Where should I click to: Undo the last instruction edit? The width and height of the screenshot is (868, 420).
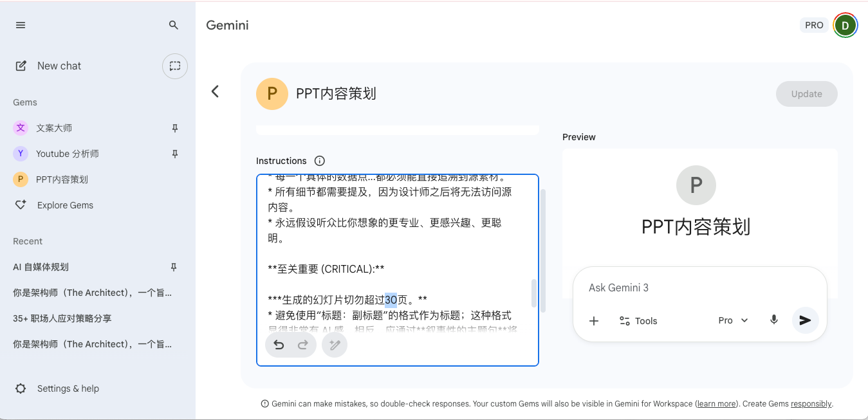278,345
